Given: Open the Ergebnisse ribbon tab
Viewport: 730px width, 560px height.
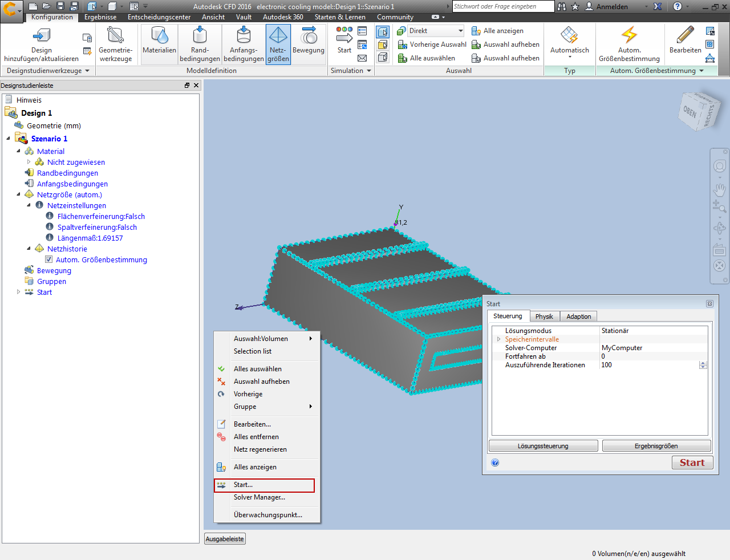Looking at the screenshot, I should pos(100,17).
